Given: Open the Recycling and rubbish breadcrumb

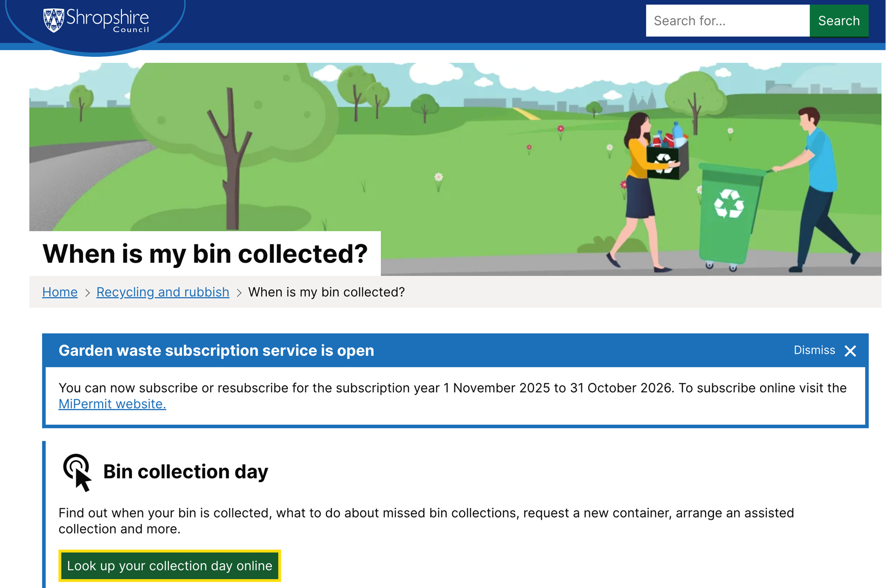Looking at the screenshot, I should [162, 292].
